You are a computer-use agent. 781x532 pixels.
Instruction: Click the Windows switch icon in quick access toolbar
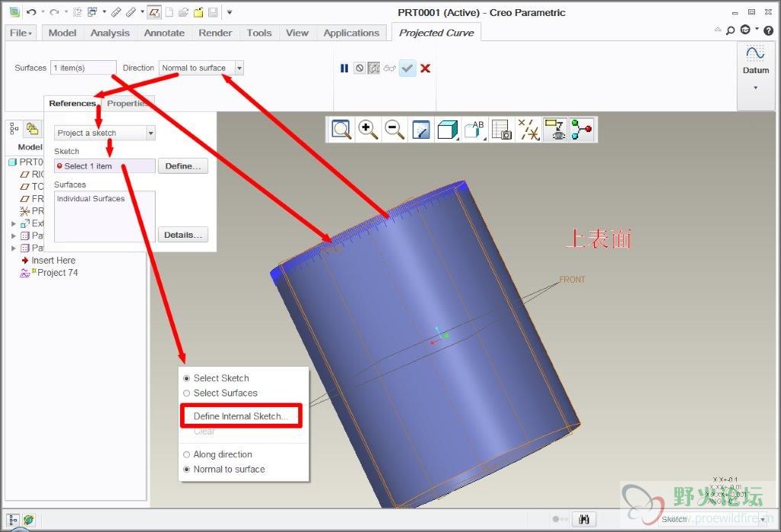tap(92, 12)
